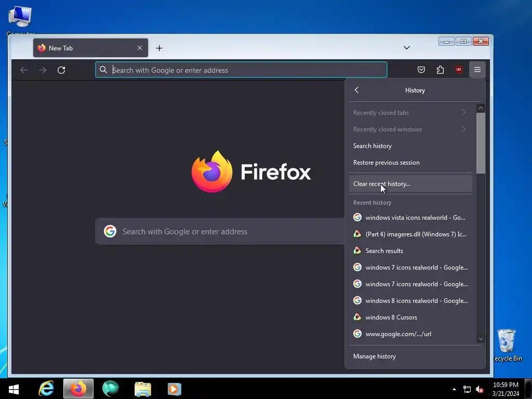532x399 pixels.
Task: Click the muted volume tray icon
Action: point(480,389)
